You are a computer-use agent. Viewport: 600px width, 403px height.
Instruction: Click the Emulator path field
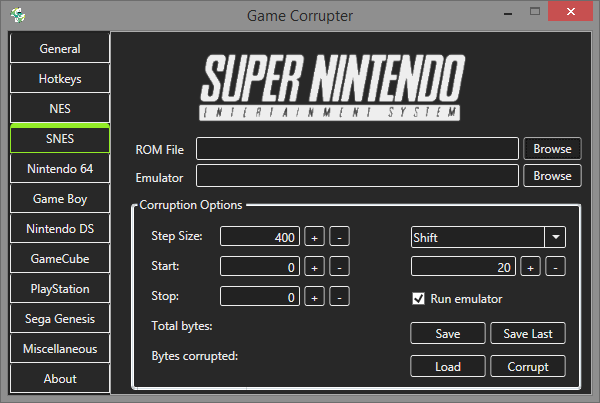pyautogui.click(x=357, y=176)
